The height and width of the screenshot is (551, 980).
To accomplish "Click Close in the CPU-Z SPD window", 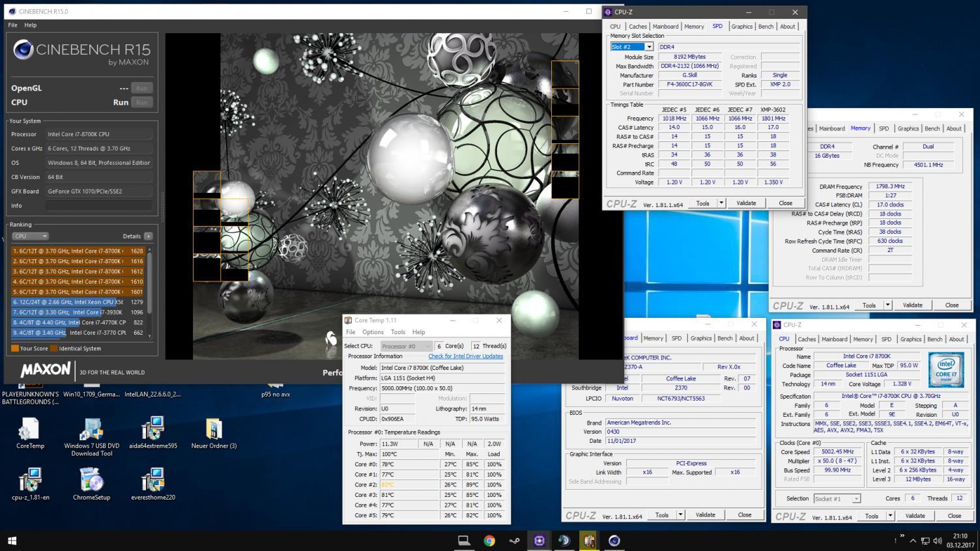I will (786, 203).
